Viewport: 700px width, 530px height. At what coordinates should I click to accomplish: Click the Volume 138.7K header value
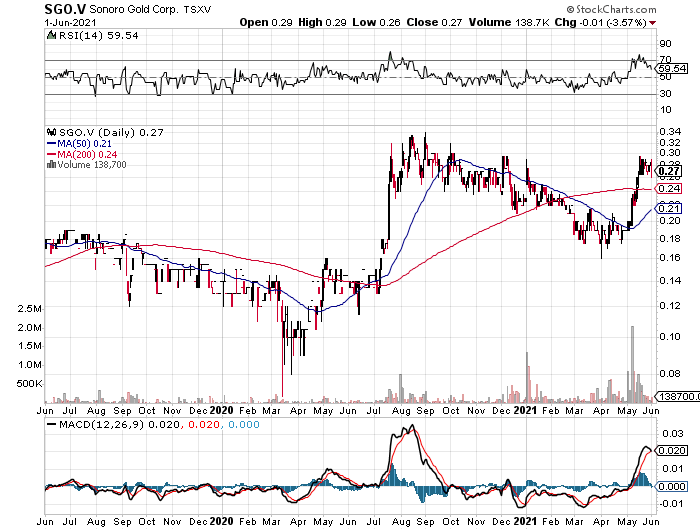click(508, 22)
